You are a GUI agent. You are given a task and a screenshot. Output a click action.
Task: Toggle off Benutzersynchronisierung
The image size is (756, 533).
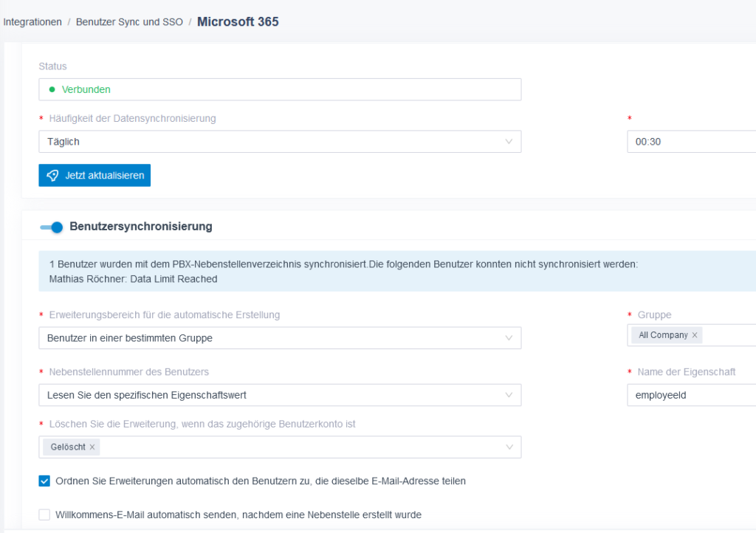(x=50, y=226)
